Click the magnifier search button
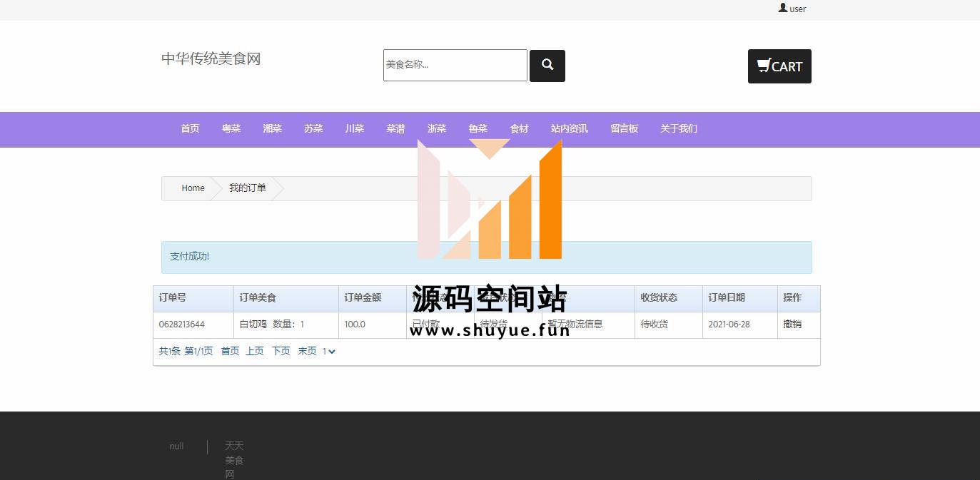980x480 pixels. pos(547,66)
